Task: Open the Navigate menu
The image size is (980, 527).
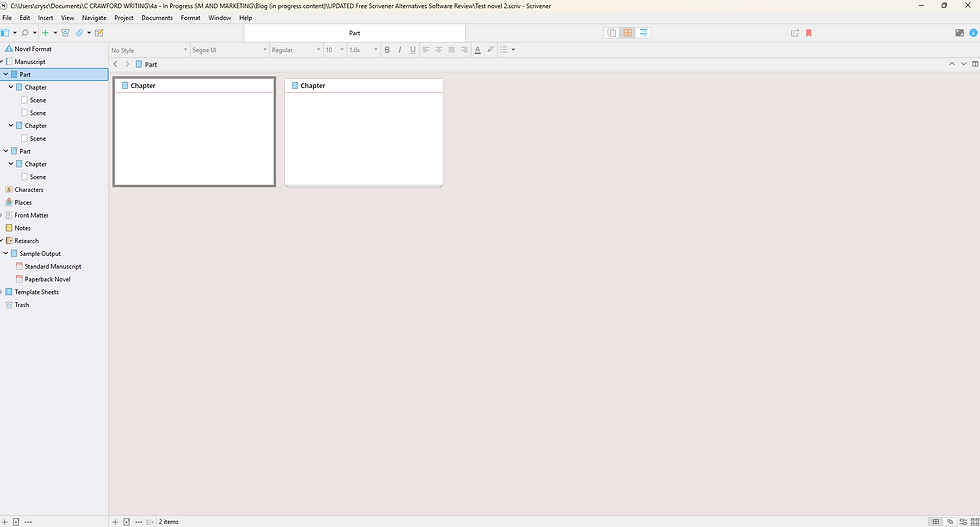Action: pos(94,18)
